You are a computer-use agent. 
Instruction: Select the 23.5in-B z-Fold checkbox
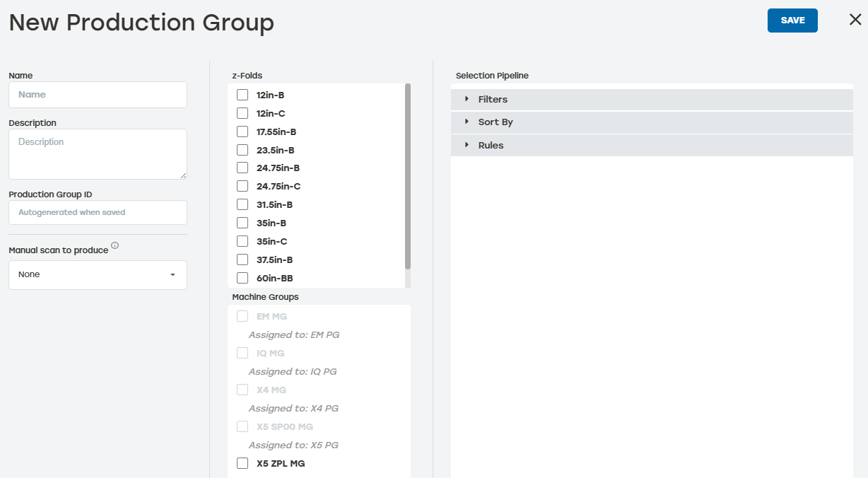242,150
